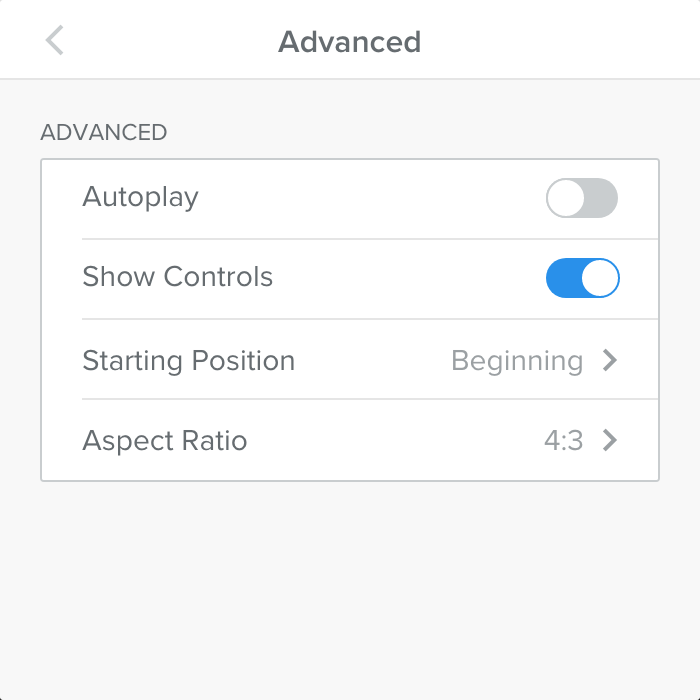This screenshot has height=700, width=700.
Task: Click the Autoplay label text
Action: point(140,197)
